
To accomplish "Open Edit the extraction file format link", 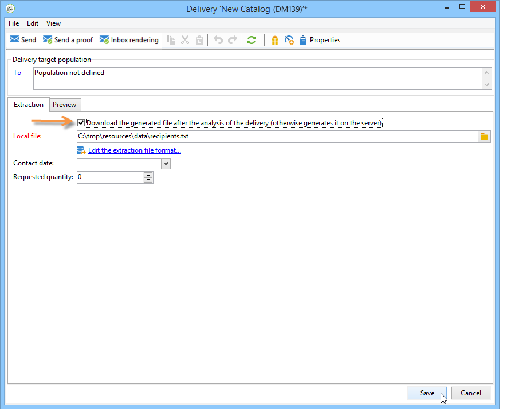I will [135, 150].
